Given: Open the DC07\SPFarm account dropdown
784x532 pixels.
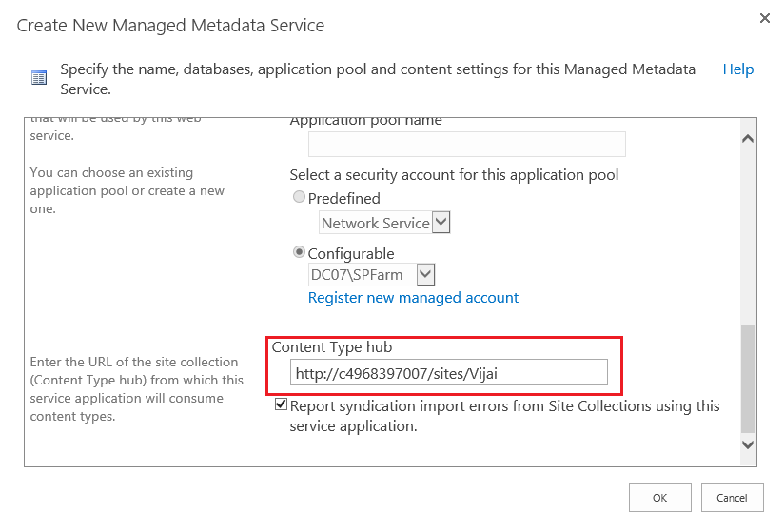Looking at the screenshot, I should pos(425,275).
